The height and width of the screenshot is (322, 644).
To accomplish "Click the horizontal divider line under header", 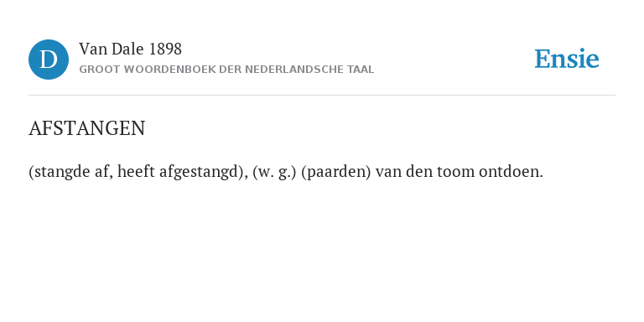I will [322, 96].
